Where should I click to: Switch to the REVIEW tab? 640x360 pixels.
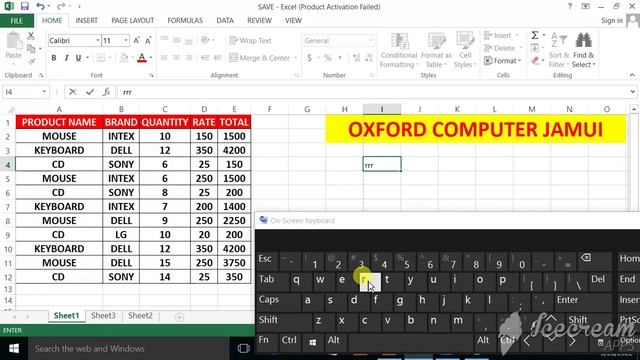click(x=259, y=20)
